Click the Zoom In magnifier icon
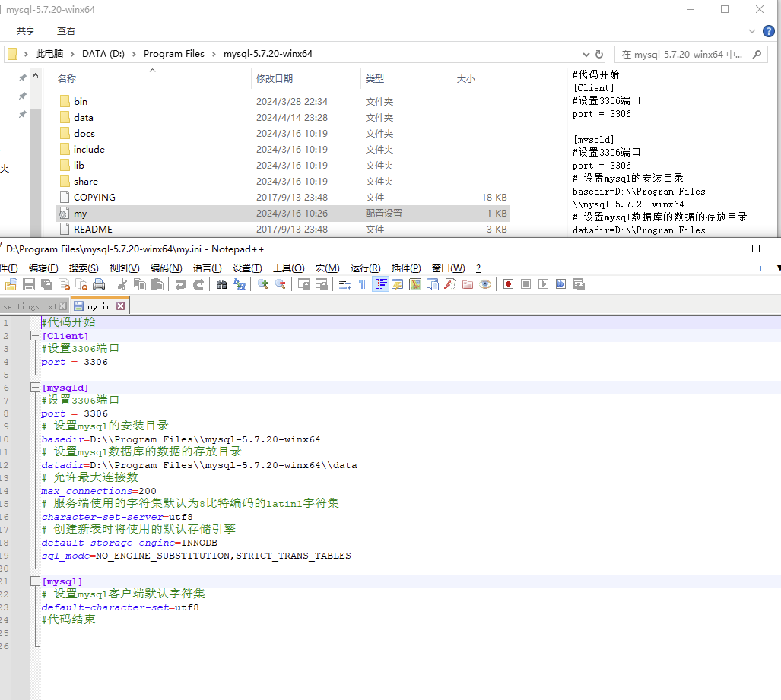 (263, 284)
